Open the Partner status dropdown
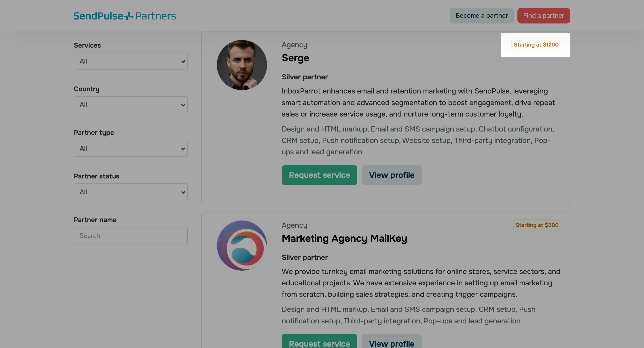 tap(131, 192)
